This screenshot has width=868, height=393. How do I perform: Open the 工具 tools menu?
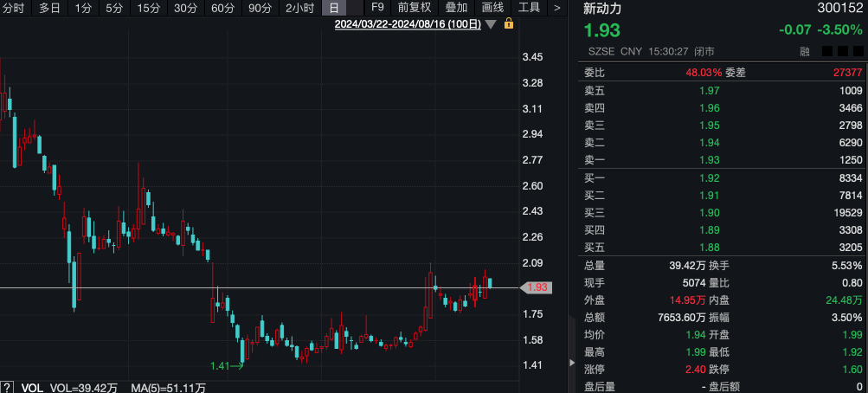pyautogui.click(x=529, y=8)
